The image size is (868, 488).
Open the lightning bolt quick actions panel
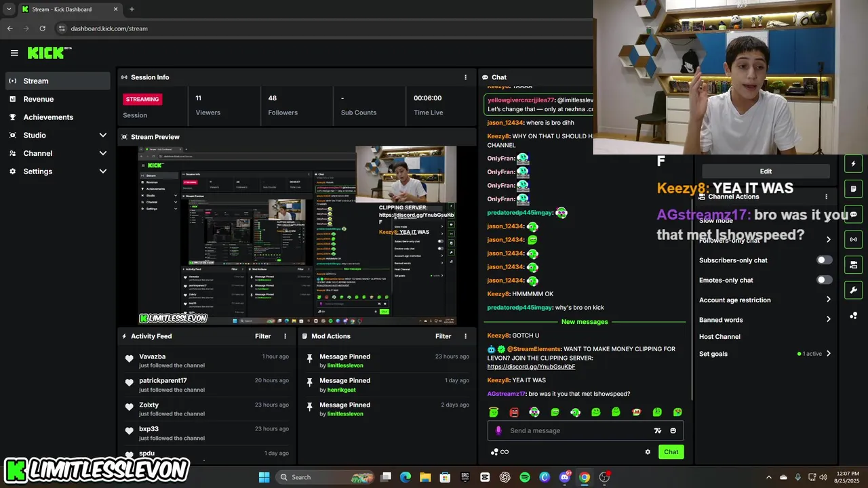click(x=853, y=163)
